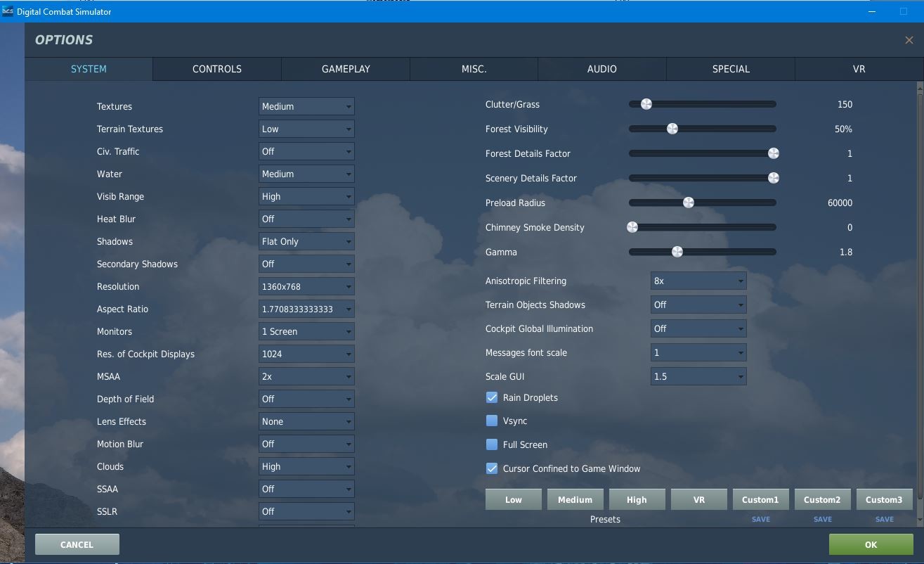Open the Textures dropdown
Image resolution: width=924 pixels, height=564 pixels.
tap(306, 106)
